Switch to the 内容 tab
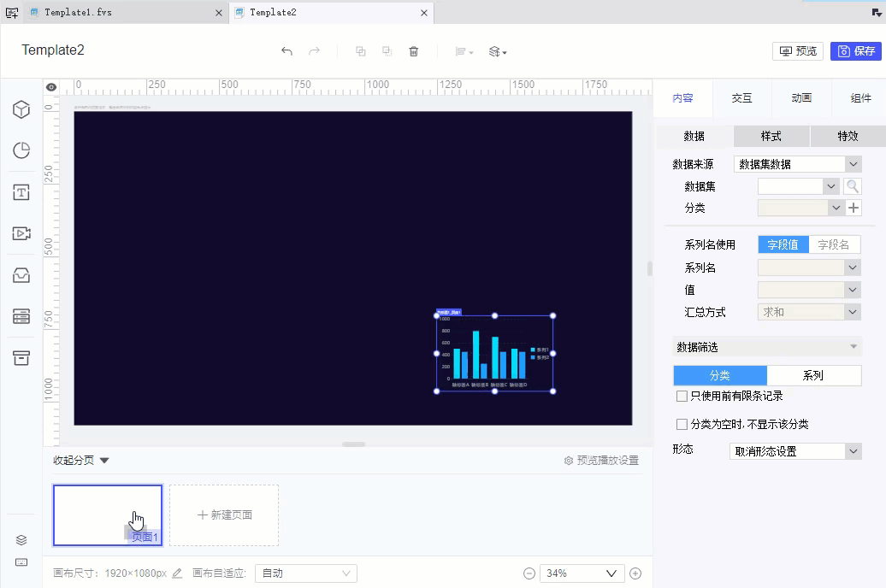Image resolution: width=886 pixels, height=588 pixels. point(682,98)
